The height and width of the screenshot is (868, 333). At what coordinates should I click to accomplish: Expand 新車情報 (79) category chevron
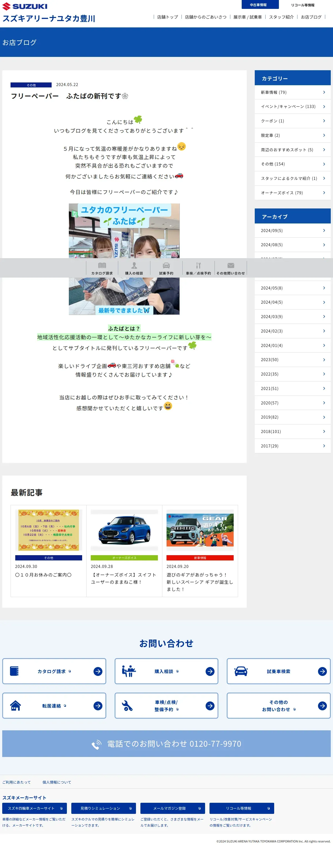click(324, 92)
